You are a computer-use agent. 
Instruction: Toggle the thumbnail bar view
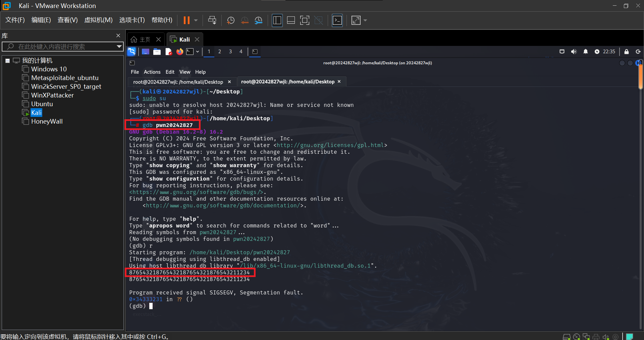click(291, 20)
